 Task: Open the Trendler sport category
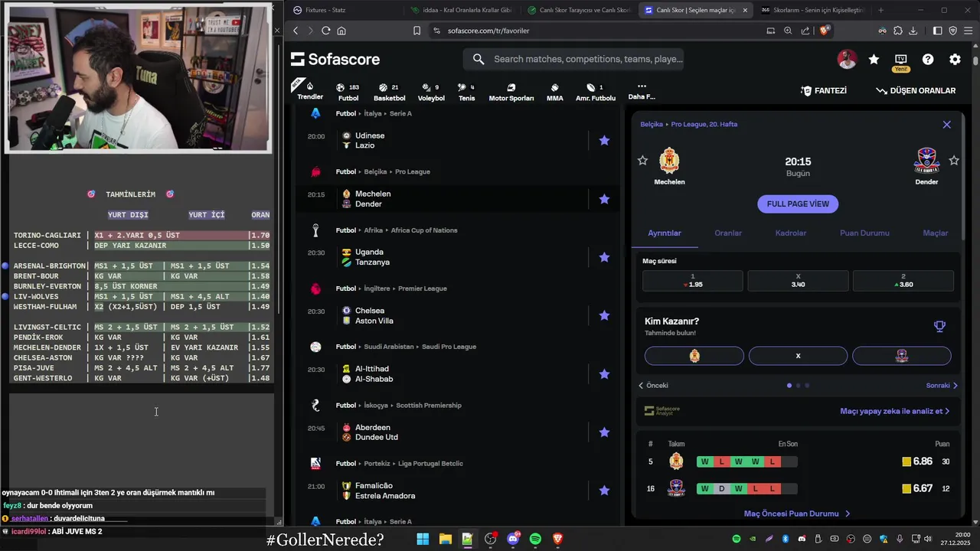310,91
